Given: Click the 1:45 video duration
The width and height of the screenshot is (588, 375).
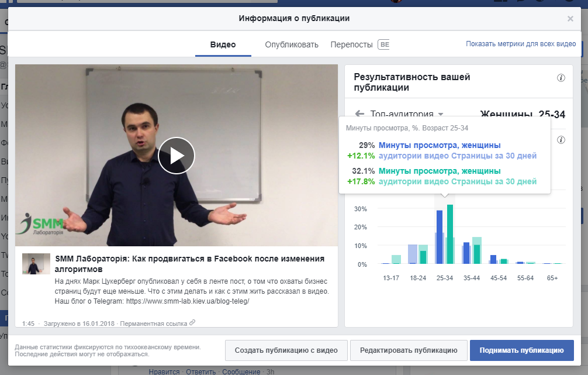Looking at the screenshot, I should pos(28,324).
